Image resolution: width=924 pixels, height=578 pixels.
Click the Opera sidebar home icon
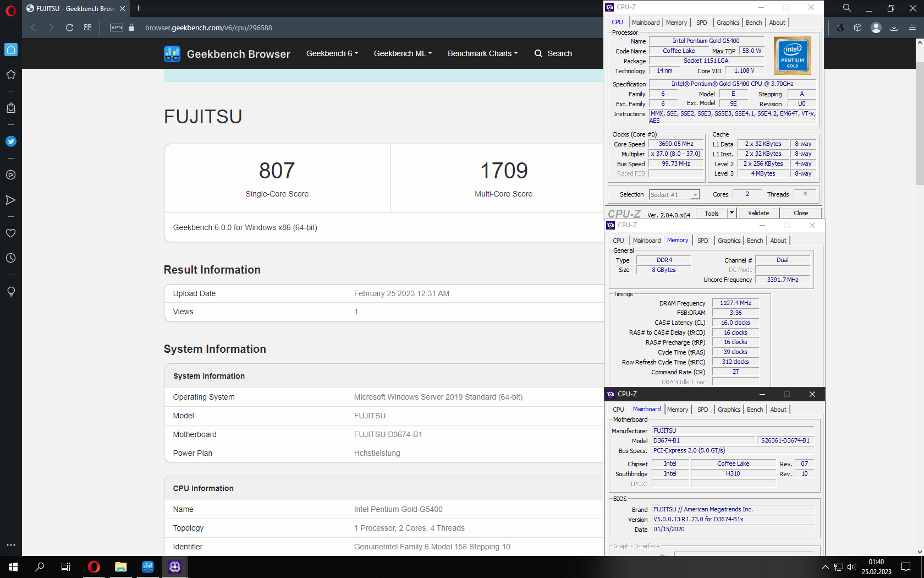11,50
